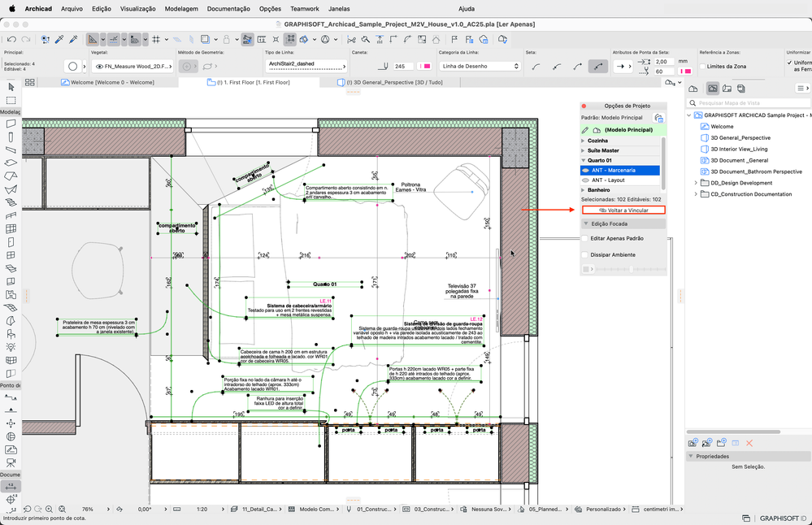The width and height of the screenshot is (812, 525).
Task: Expand the DD_Design Development folder
Action: (696, 183)
